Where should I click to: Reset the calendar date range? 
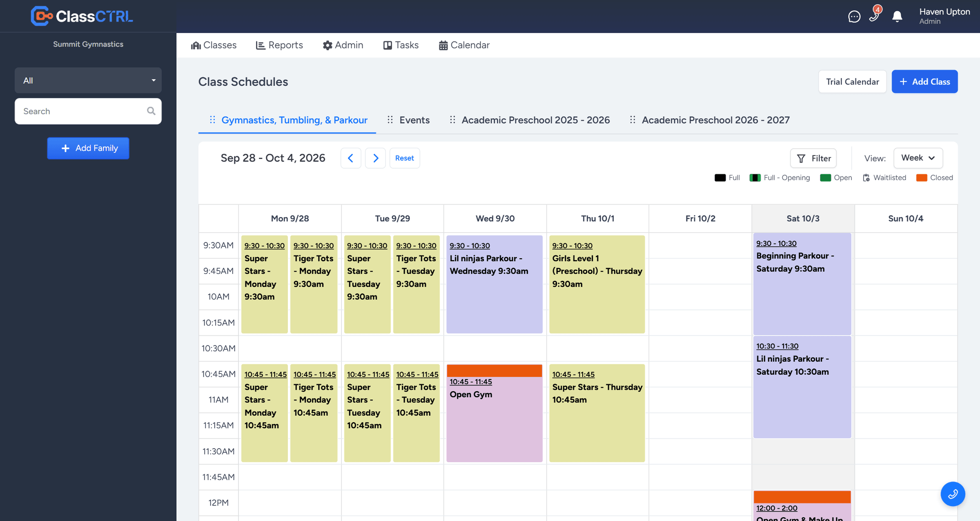pos(404,158)
